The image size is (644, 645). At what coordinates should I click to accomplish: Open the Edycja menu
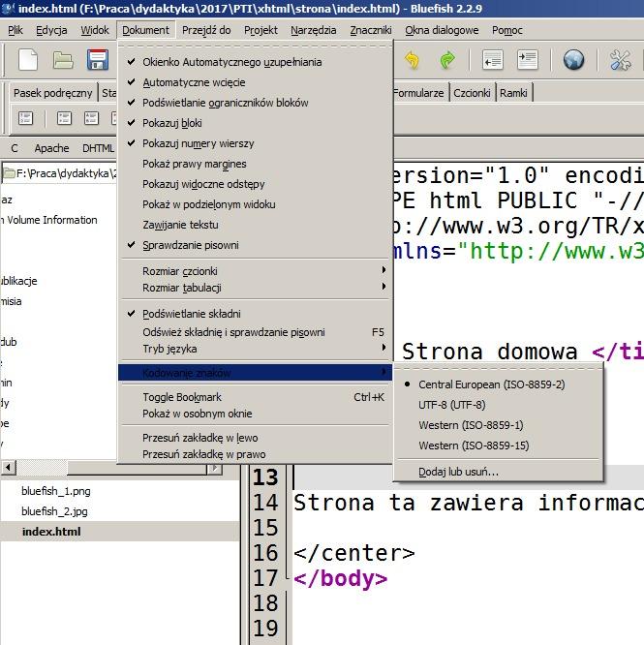(51, 30)
